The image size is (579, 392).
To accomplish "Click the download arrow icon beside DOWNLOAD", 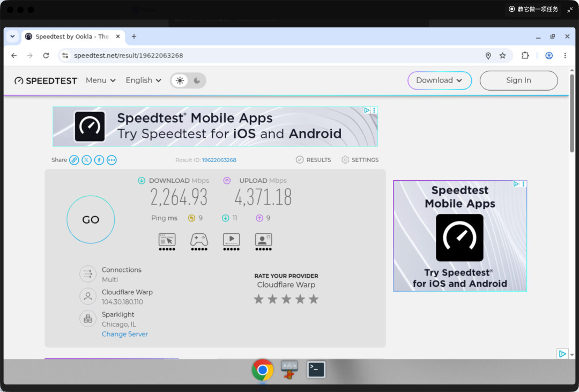I will [x=142, y=181].
